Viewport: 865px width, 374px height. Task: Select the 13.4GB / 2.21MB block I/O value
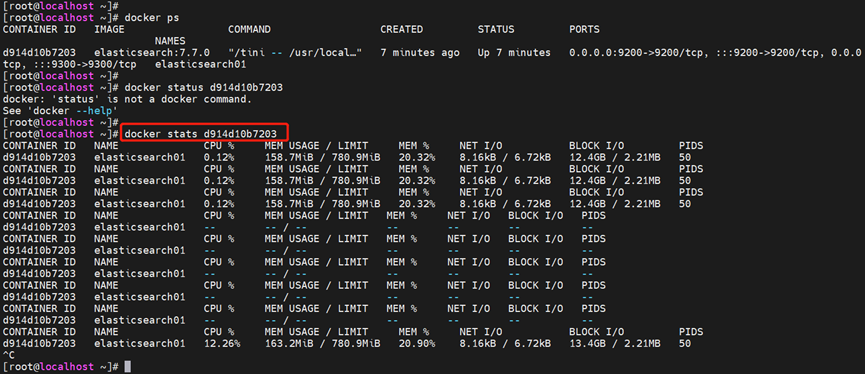point(615,343)
